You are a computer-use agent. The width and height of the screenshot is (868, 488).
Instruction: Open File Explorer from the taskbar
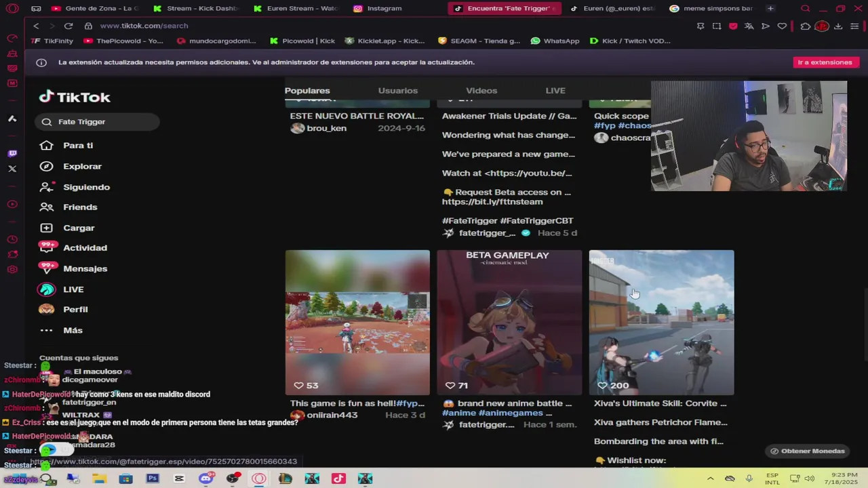tap(99, 479)
